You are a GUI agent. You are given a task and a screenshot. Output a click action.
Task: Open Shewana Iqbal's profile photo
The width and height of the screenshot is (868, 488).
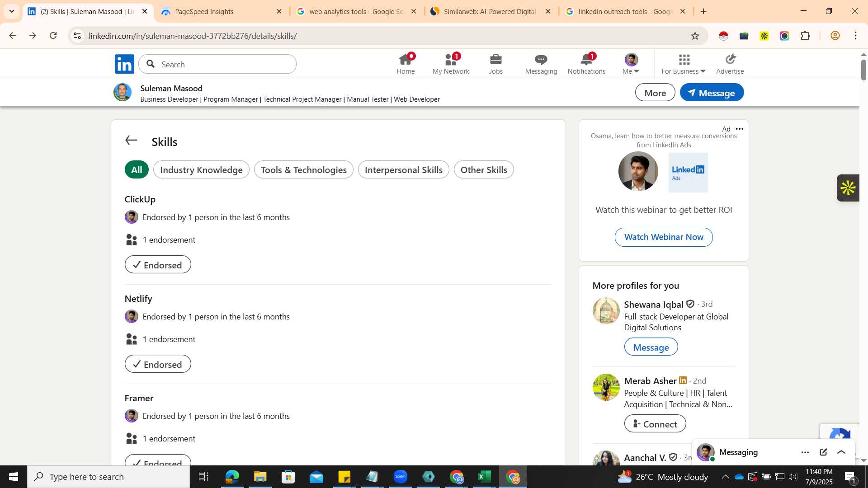[x=606, y=311]
